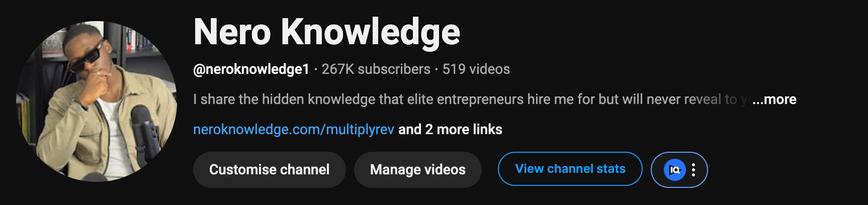
Task: Open the neroknowledge.com/multiplyrev link
Action: (294, 130)
